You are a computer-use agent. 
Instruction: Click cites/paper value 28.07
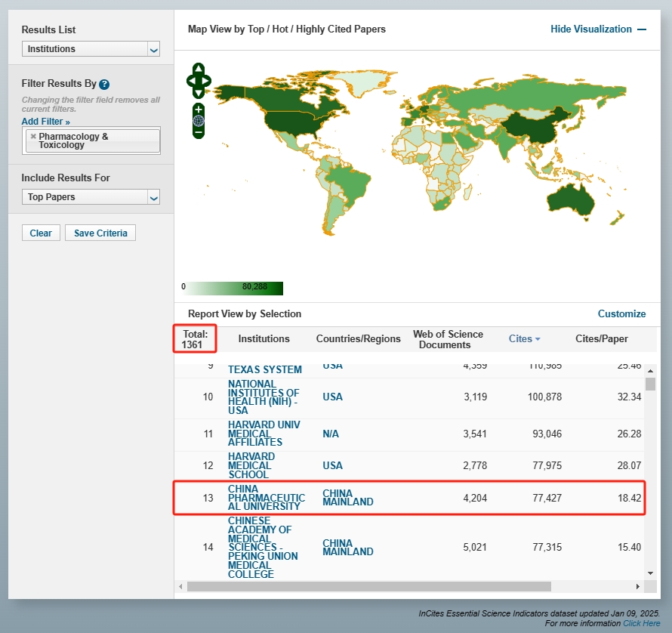(629, 466)
